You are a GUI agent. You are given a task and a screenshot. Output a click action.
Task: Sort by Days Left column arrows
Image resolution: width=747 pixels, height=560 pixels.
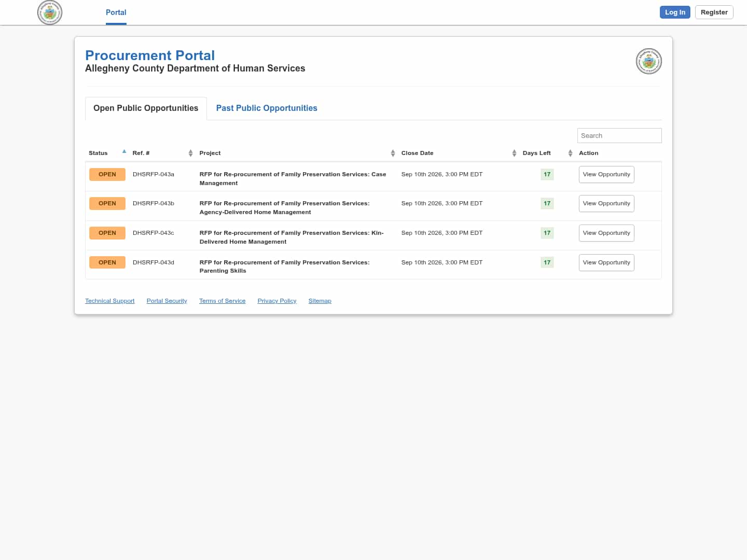point(570,153)
